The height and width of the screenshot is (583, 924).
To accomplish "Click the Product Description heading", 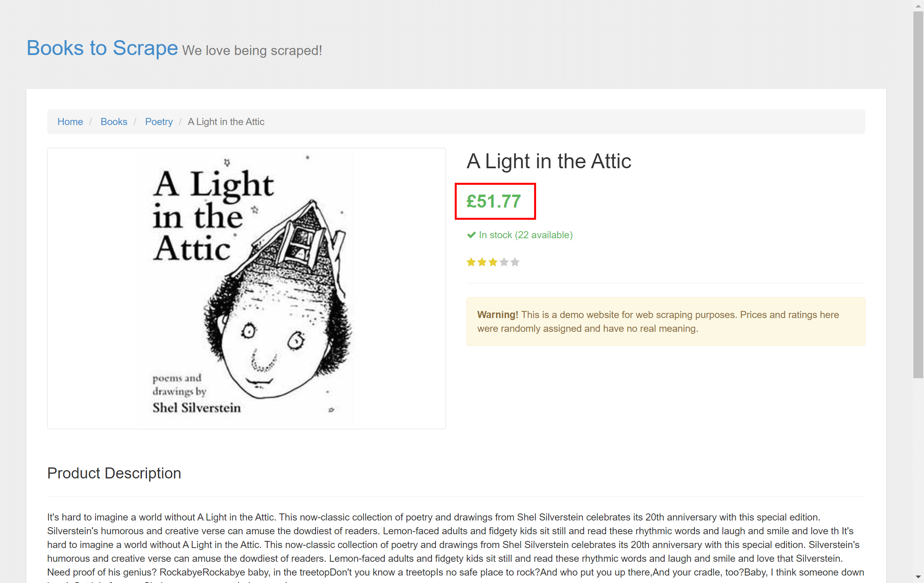I will [114, 473].
